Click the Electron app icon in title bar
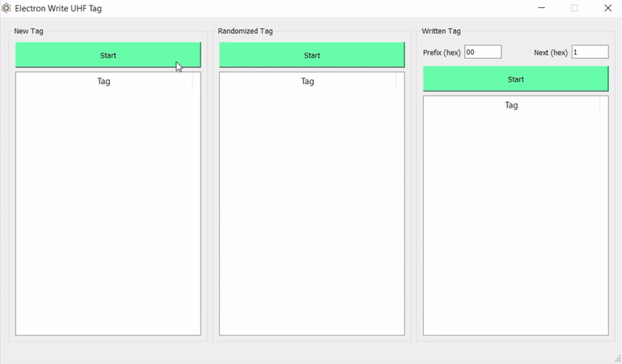Image resolution: width=622 pixels, height=364 pixels. pos(6,8)
